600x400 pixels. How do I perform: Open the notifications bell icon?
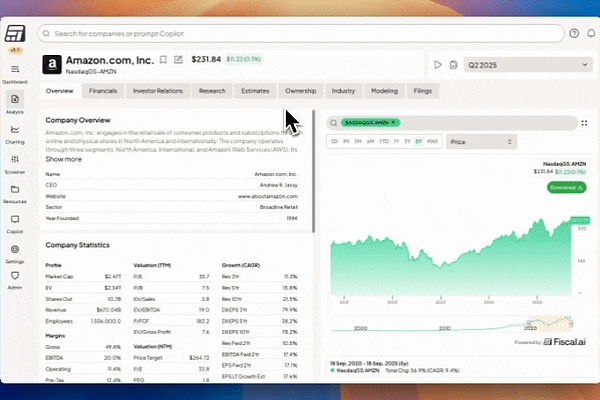591,33
